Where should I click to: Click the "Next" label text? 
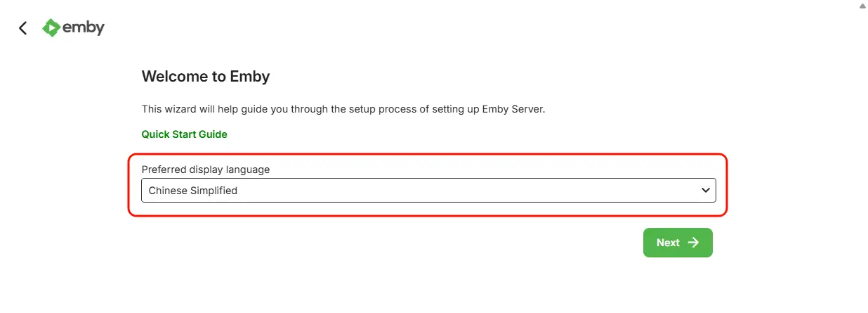[x=668, y=243]
